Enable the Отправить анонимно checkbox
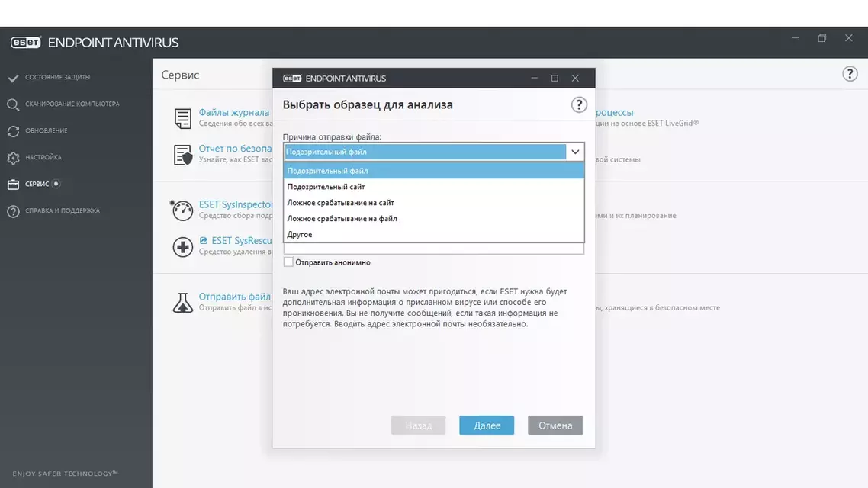 pyautogui.click(x=288, y=262)
